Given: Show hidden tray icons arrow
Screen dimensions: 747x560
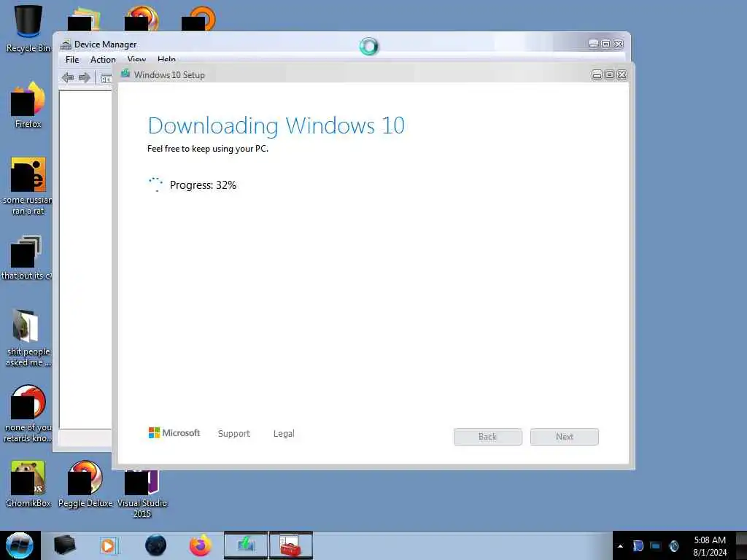Looking at the screenshot, I should click(x=620, y=546).
